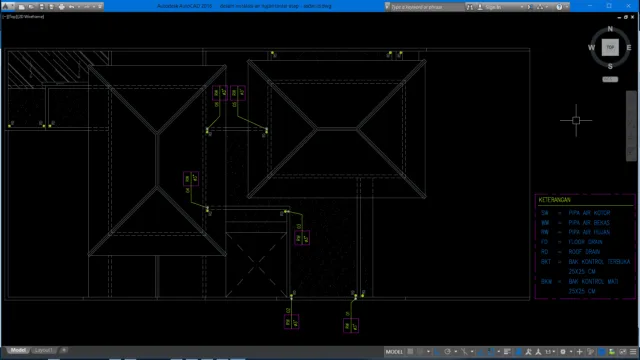Open the AutoCAD application menu button
Screen dimensions: 640x360
6,7
